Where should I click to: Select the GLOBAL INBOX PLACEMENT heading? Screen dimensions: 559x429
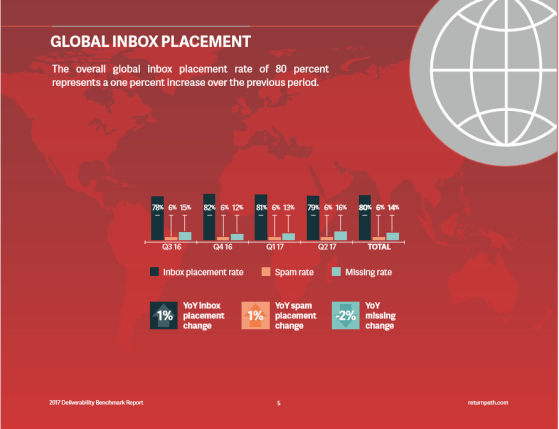(x=151, y=41)
